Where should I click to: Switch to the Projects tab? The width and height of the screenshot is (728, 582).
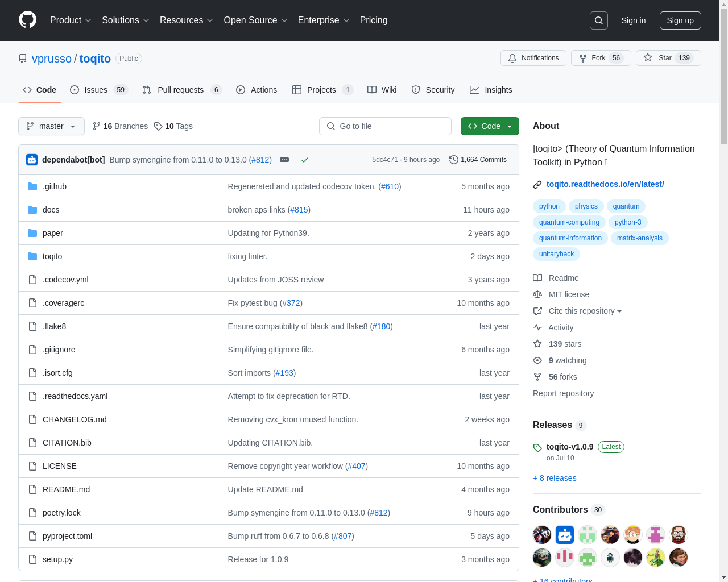click(322, 90)
